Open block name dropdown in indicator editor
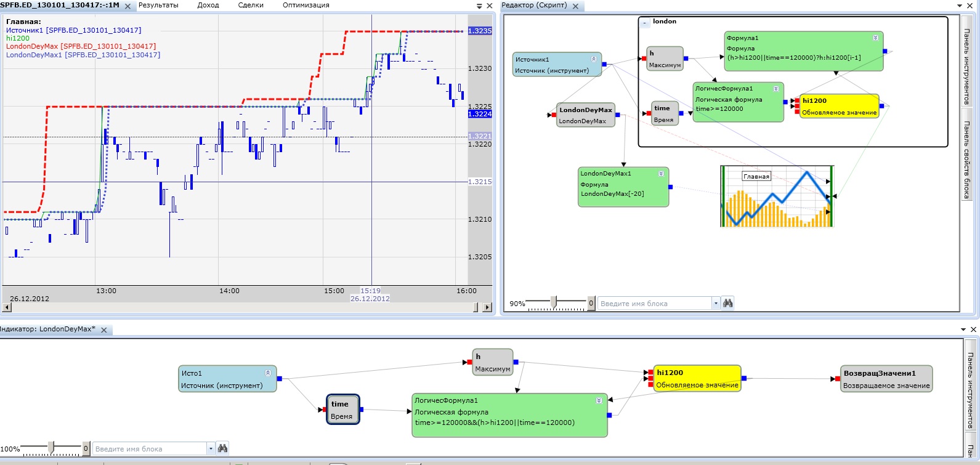The image size is (980, 465). coord(211,448)
